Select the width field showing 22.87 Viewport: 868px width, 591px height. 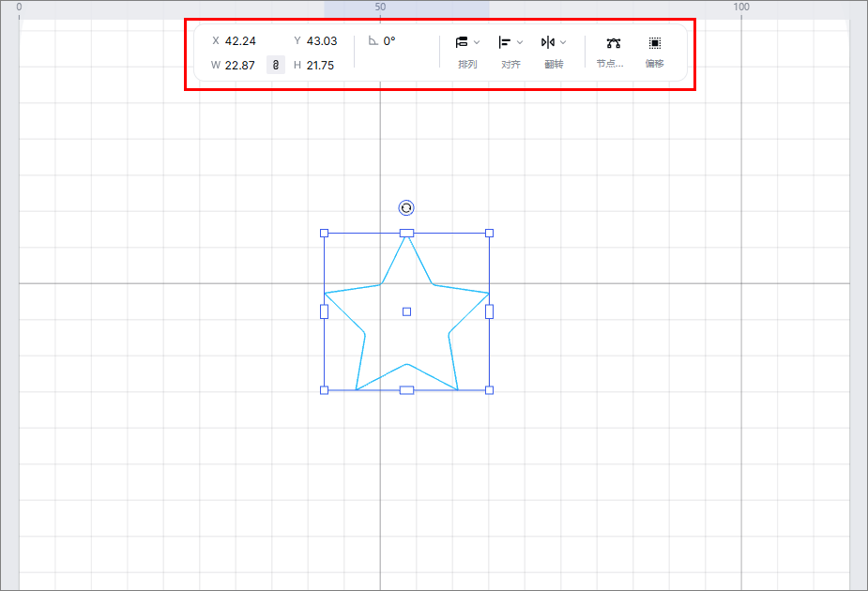[240, 66]
